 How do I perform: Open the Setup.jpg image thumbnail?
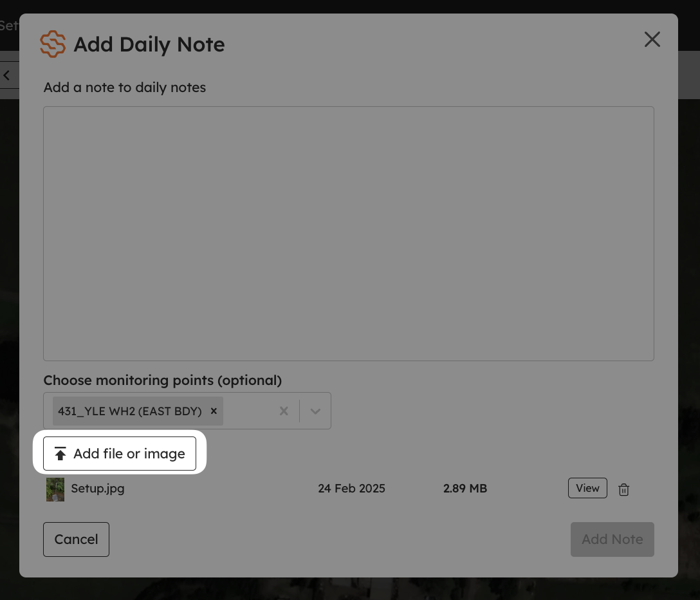click(x=55, y=489)
